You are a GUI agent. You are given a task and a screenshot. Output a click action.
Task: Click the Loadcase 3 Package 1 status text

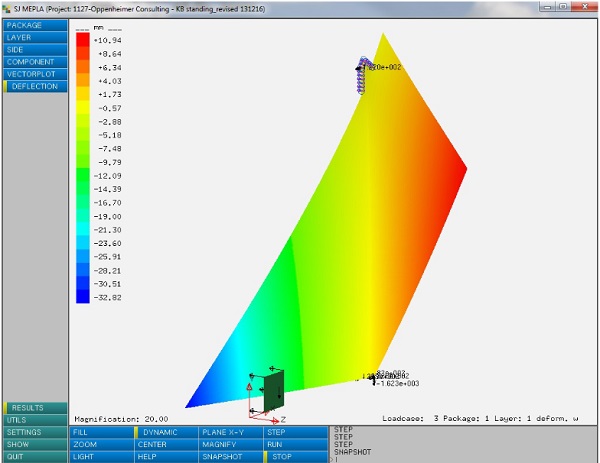click(x=480, y=419)
